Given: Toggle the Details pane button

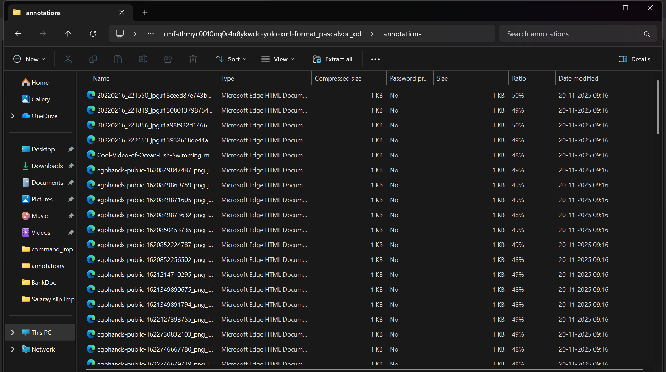Looking at the screenshot, I should point(634,59).
